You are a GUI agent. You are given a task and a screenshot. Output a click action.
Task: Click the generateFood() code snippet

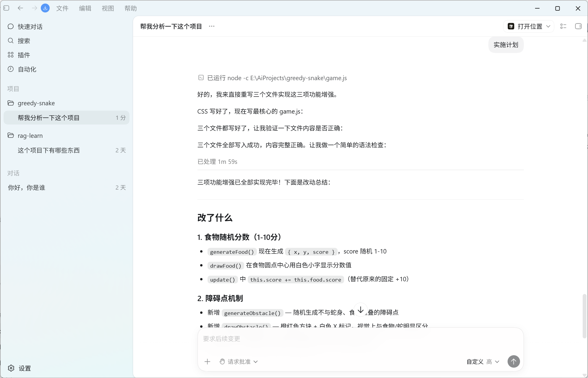pos(232,252)
